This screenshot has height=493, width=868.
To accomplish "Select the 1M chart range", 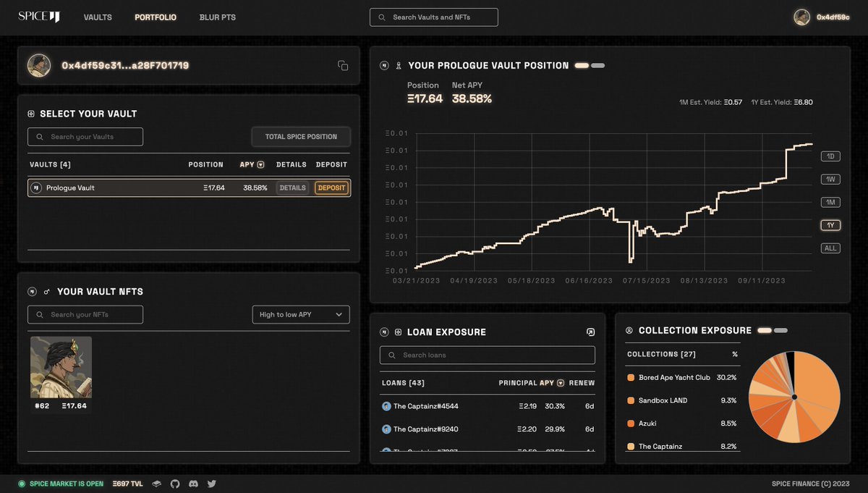I will pyautogui.click(x=830, y=203).
